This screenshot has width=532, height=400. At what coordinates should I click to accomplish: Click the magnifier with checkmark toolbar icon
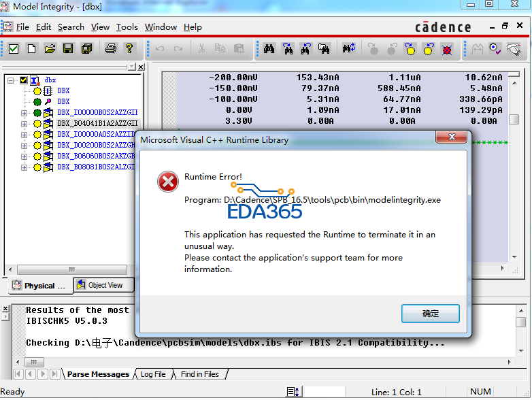(x=495, y=49)
